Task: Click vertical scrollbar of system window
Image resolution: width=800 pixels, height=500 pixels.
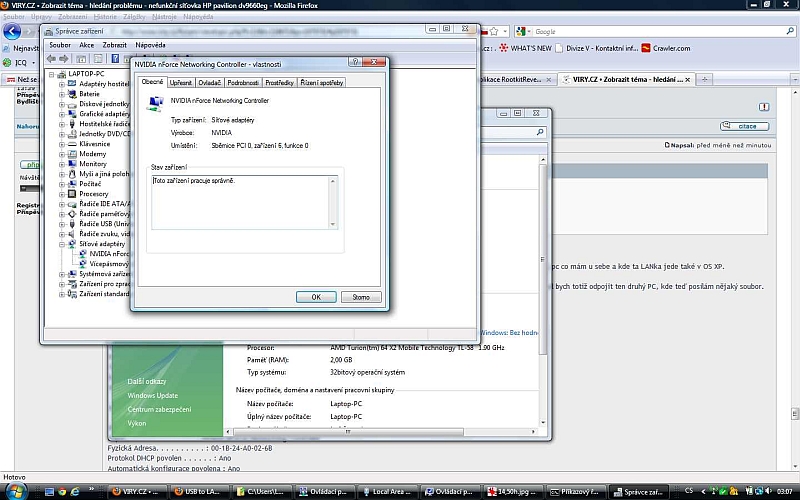Action: [x=543, y=259]
